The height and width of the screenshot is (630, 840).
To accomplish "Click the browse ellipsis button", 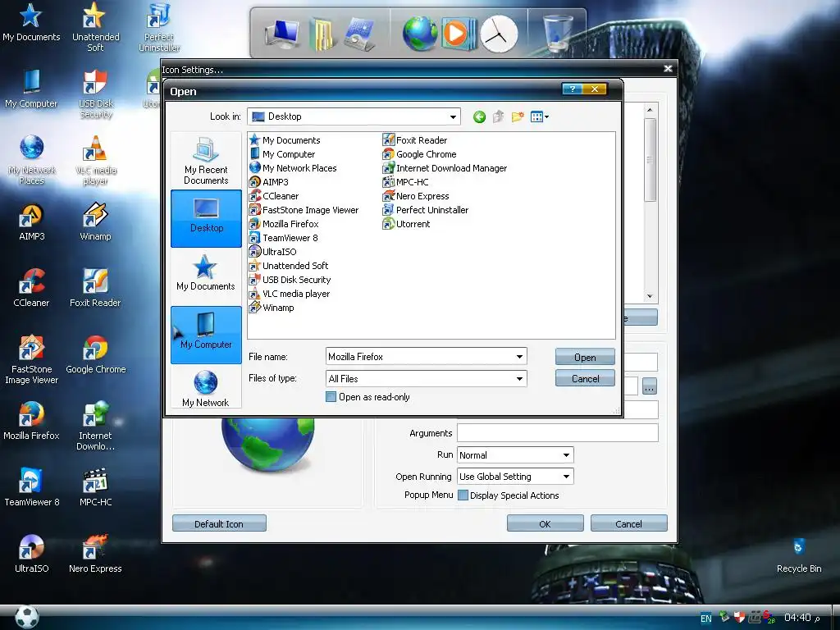I will pyautogui.click(x=650, y=386).
